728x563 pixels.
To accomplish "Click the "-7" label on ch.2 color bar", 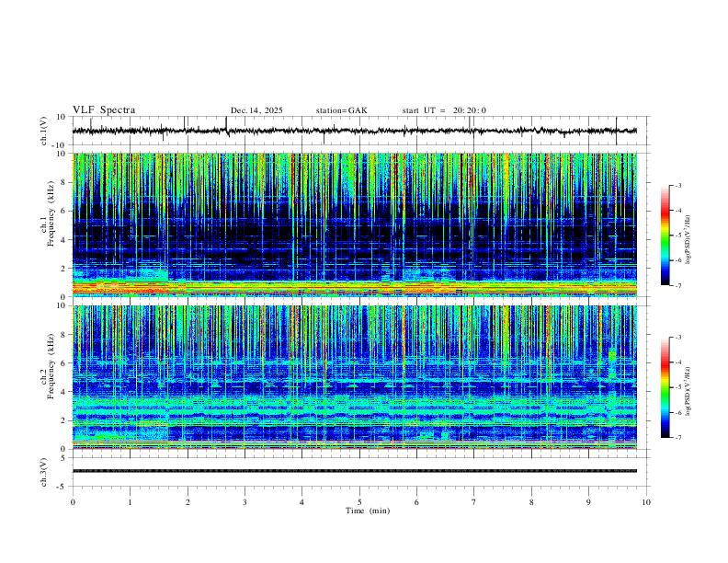I will click(677, 437).
